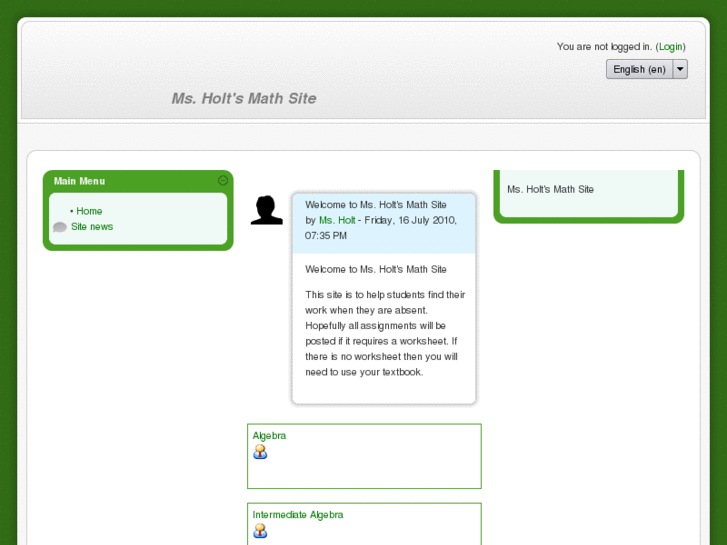Image resolution: width=727 pixels, height=545 pixels.
Task: Open Site news from Main Menu
Action: point(92,227)
